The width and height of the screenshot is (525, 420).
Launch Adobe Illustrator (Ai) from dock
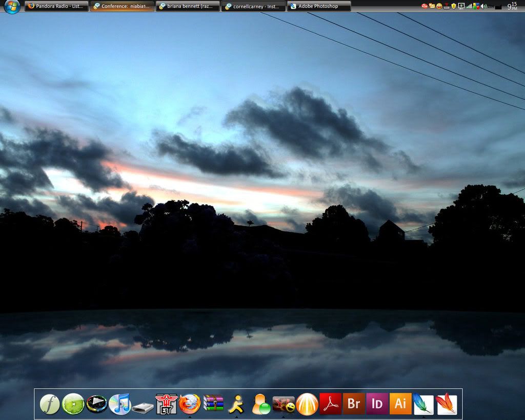pos(400,404)
